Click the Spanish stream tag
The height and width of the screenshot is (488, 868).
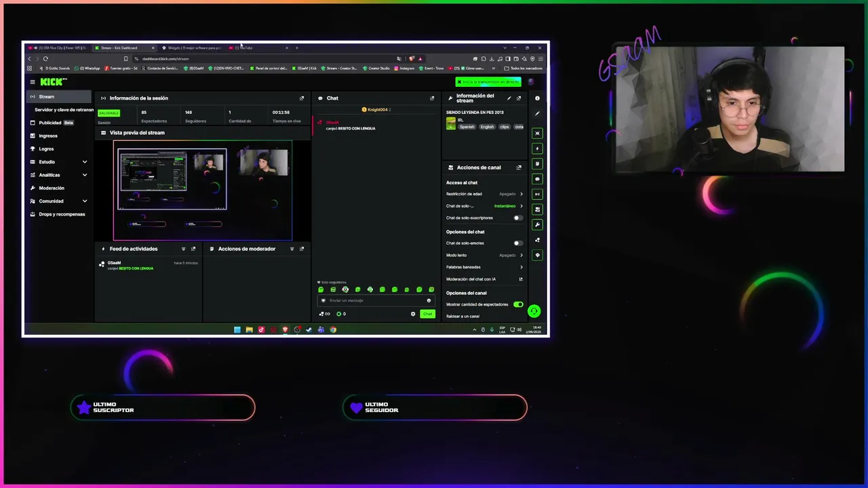pos(467,127)
